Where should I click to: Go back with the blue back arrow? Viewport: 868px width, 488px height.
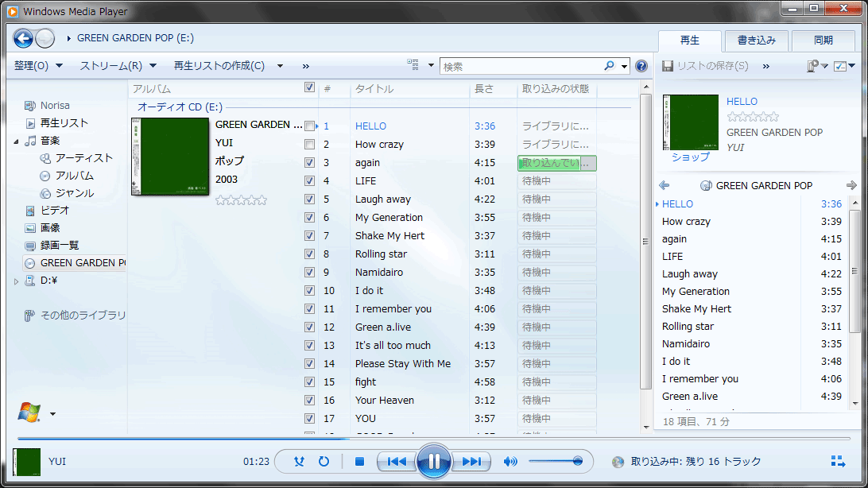click(23, 38)
